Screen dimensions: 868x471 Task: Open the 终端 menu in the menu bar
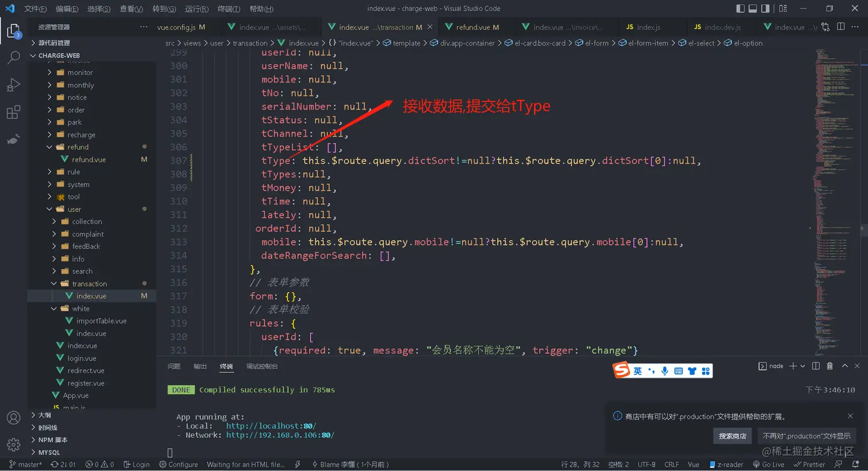(x=228, y=9)
